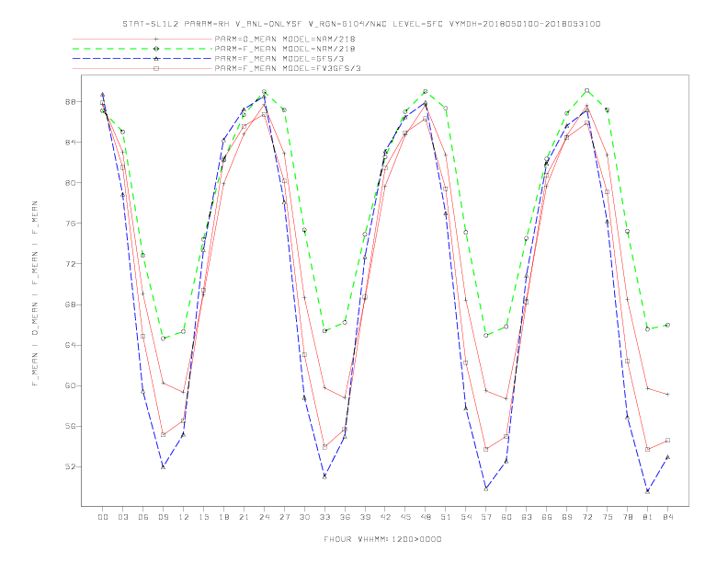This screenshot has width=728, height=563.
Task: Click the y-axis tick label 76
Action: [x=72, y=224]
